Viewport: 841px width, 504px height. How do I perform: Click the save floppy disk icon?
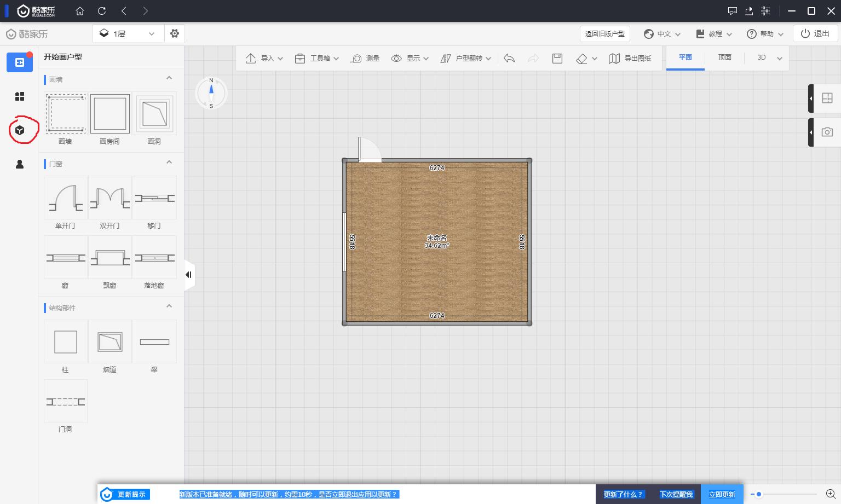coord(557,58)
